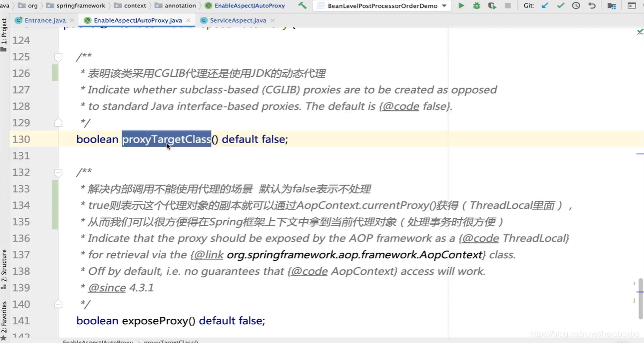Run with Coverage (shield icon)
644x343 pixels.
(492, 6)
